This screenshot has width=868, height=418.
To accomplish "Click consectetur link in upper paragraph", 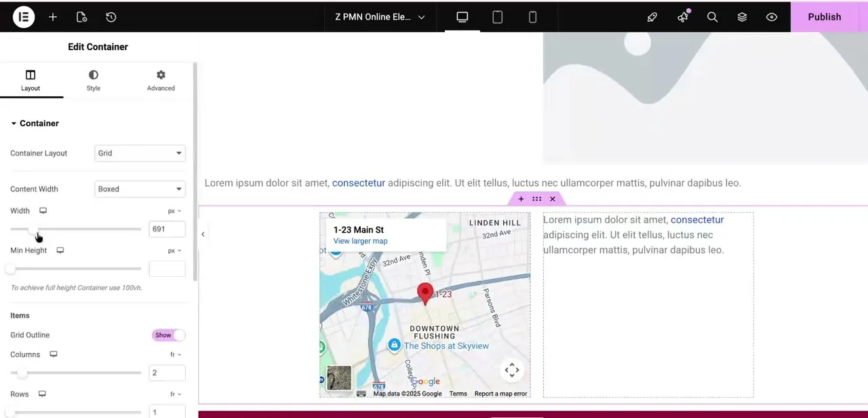I will [359, 183].
